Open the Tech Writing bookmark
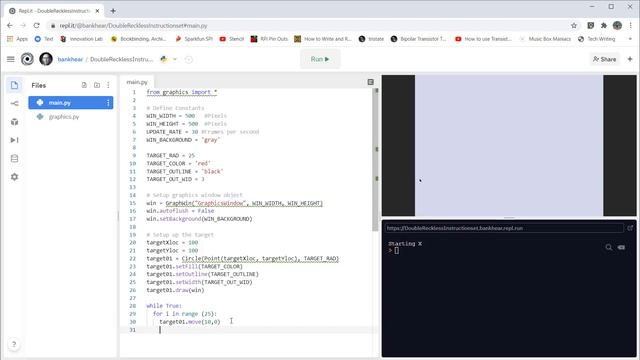 click(597, 39)
